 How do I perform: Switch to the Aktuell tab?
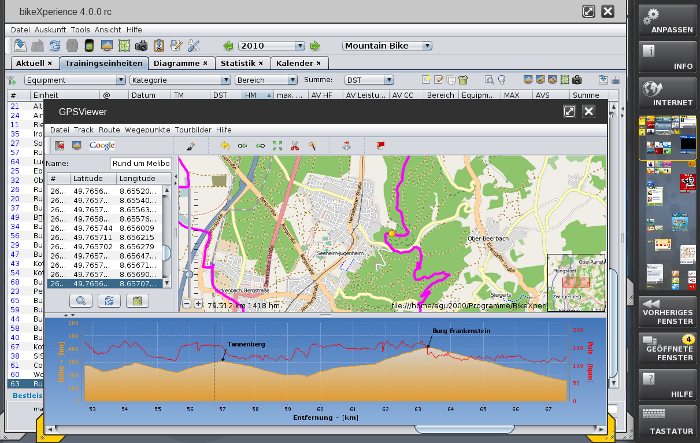click(34, 63)
